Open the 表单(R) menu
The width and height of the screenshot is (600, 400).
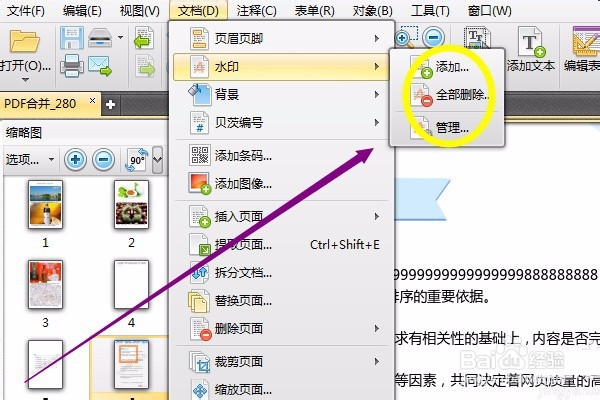point(314,10)
